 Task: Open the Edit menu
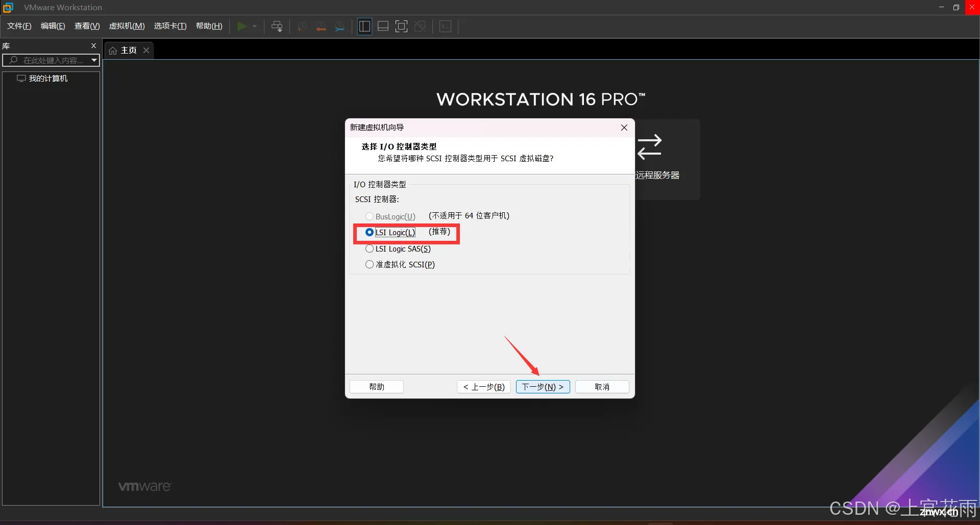[53, 26]
